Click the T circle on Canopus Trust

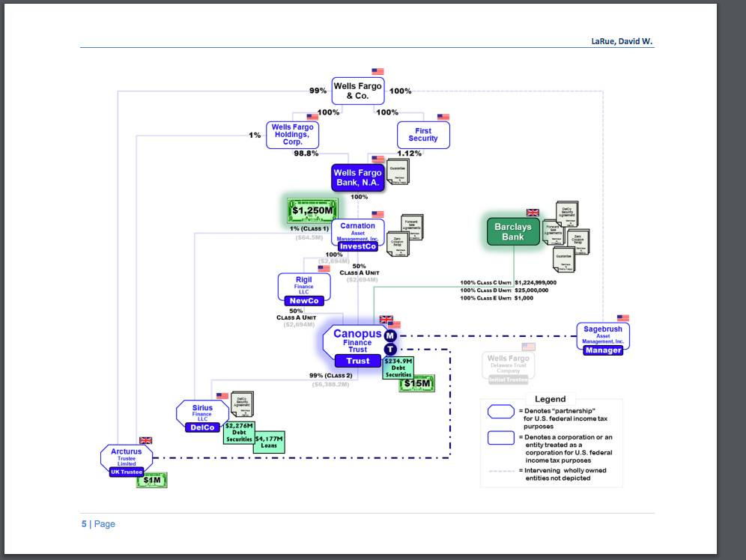click(390, 350)
